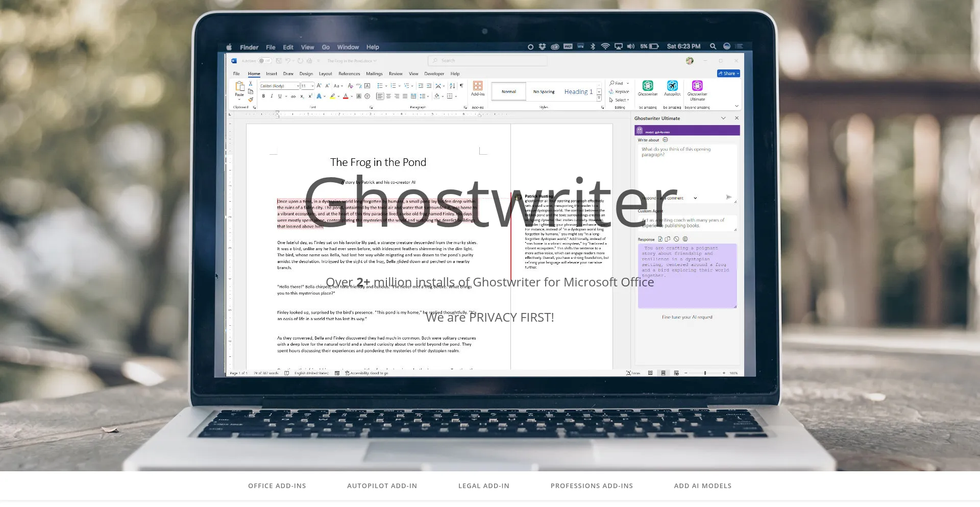
Task: Open the Window menu in macOS menu bar
Action: (348, 47)
